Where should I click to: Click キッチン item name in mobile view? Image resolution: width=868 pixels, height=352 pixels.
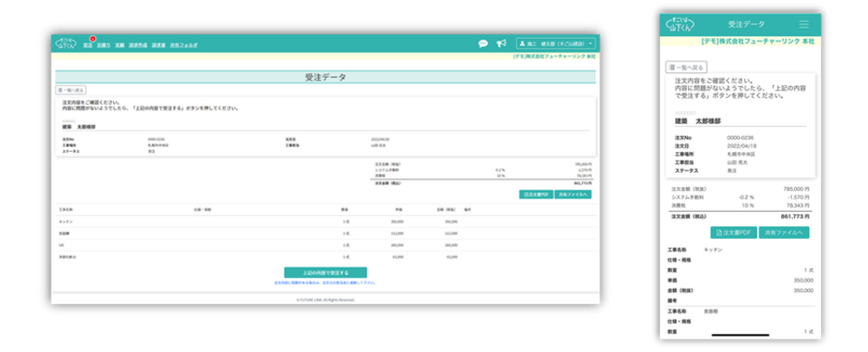[713, 250]
